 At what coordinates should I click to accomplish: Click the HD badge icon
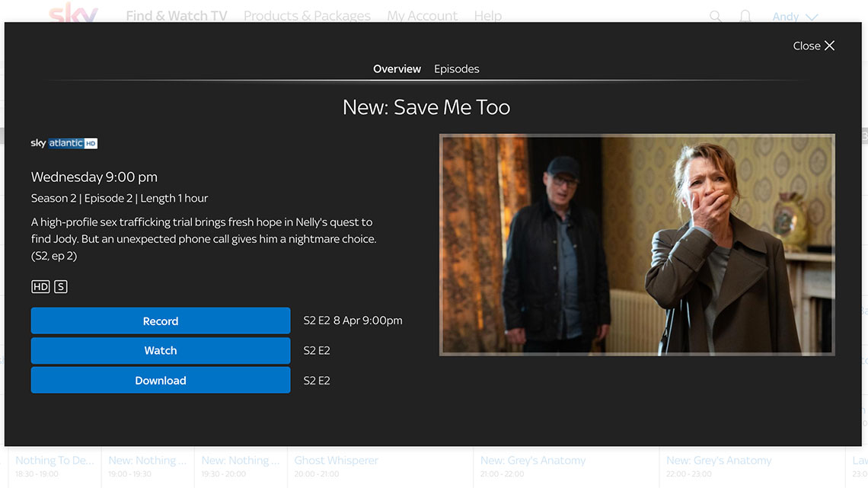(40, 286)
